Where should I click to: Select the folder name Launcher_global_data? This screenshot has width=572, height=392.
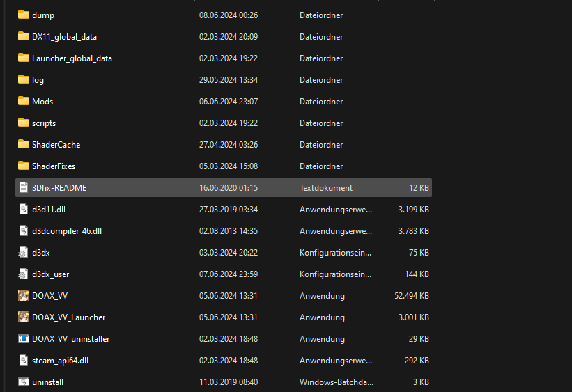(72, 58)
